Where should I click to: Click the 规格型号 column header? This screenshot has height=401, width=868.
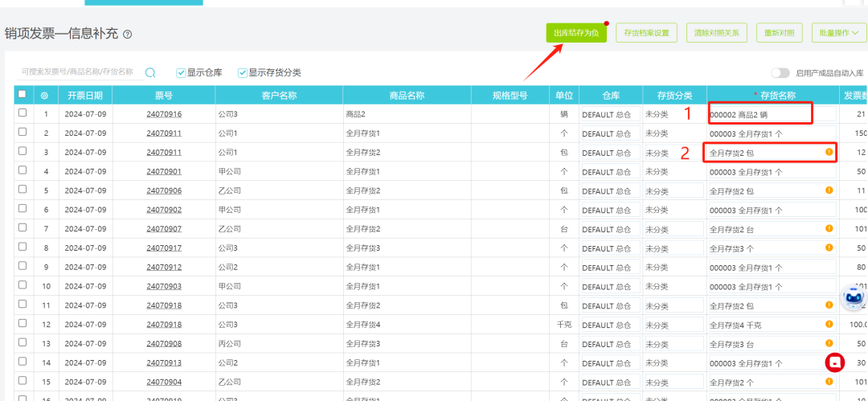[x=510, y=96]
